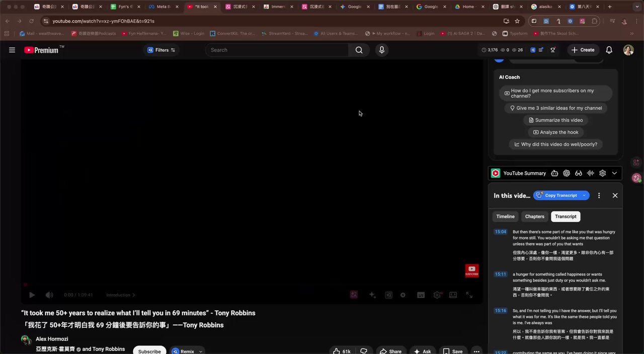Save the video to a playlist
Image resolution: width=644 pixels, height=354 pixels.
[452, 351]
